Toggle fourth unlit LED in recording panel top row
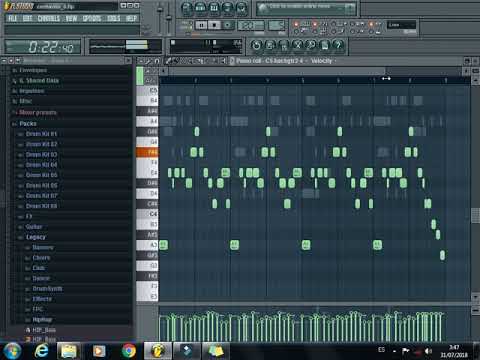Screen dimensions: 480x360 (x=352, y=24)
